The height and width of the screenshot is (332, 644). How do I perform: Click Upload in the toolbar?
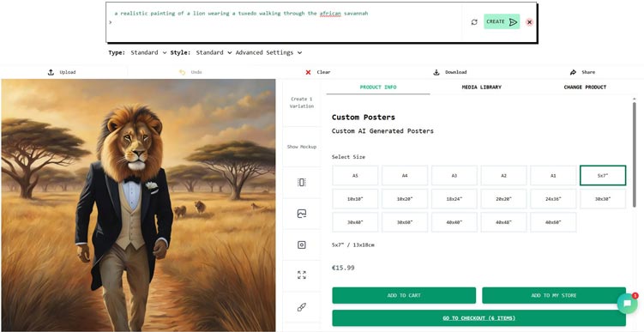(62, 72)
